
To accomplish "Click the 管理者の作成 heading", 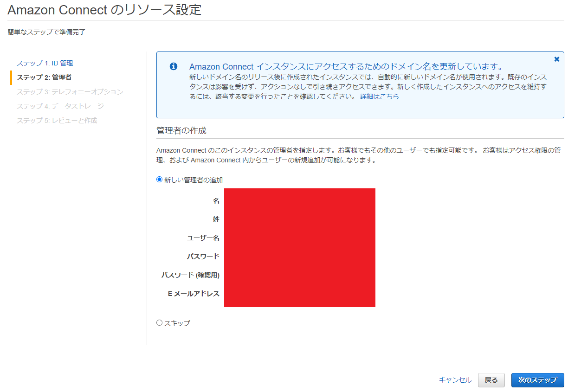I will coord(181,131).
